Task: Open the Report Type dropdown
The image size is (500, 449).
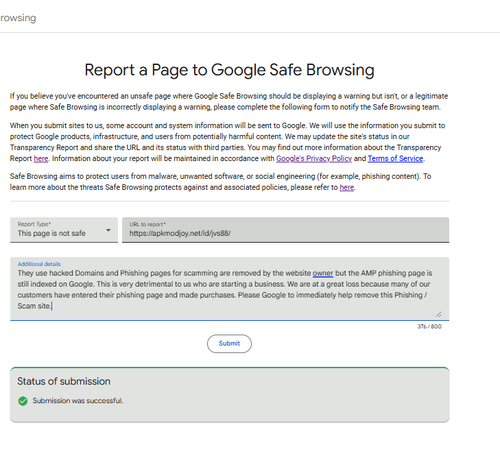Action: tap(64, 230)
